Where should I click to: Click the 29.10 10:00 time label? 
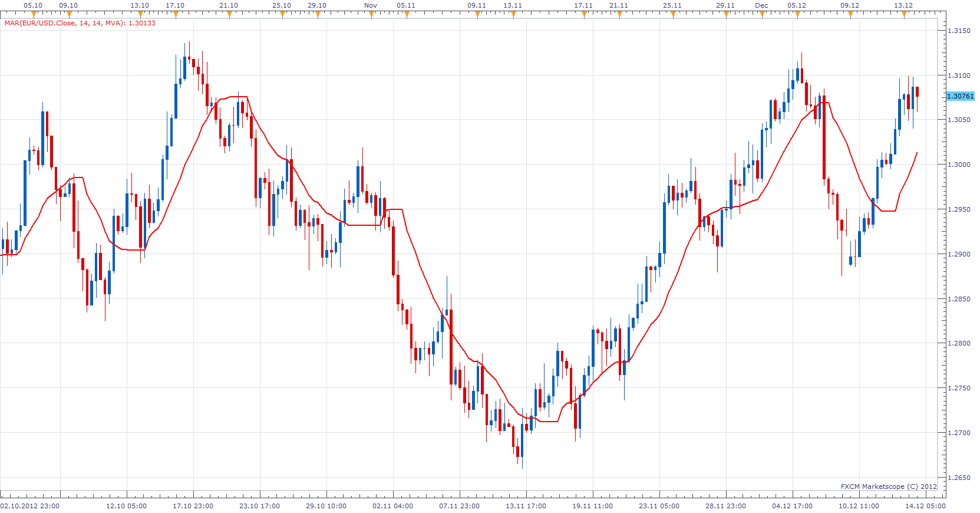pyautogui.click(x=326, y=506)
